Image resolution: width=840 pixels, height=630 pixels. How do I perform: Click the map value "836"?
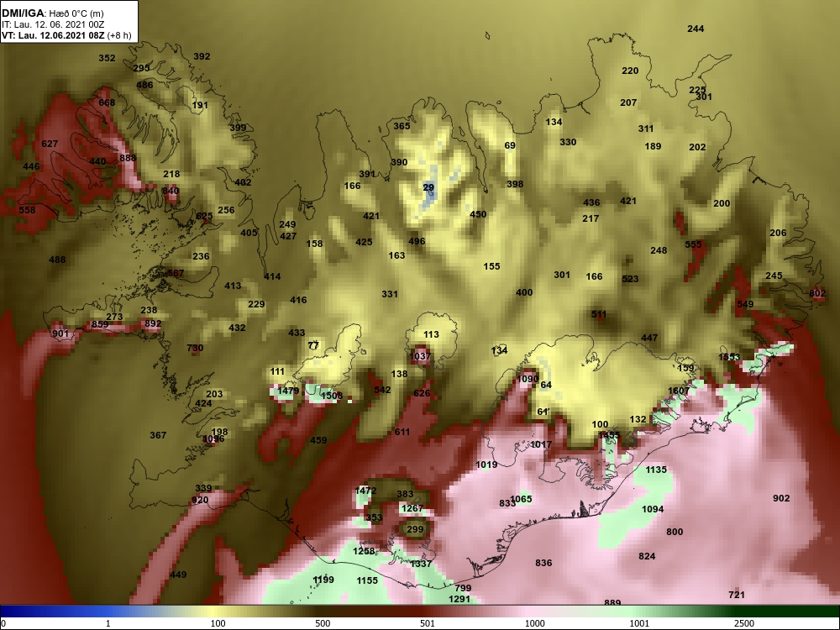[543, 563]
